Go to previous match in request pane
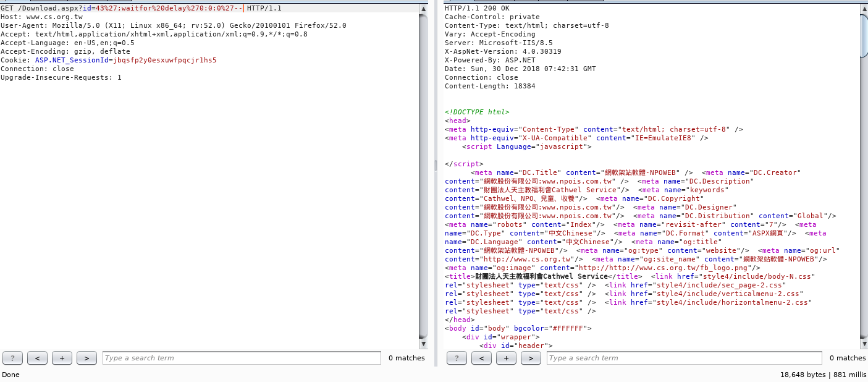Screen dimensions: 868x382 37,358
